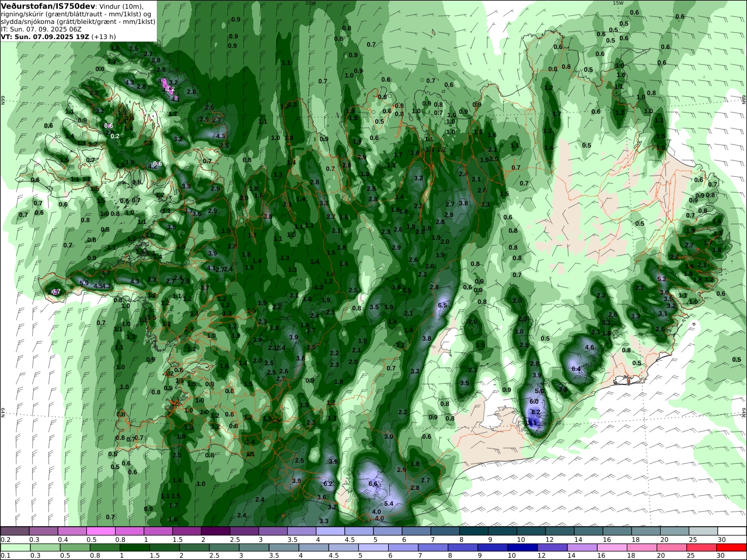Select the light pink swatch labeled 14 in the rain legend
The width and height of the screenshot is (747, 560).
(x=582, y=548)
